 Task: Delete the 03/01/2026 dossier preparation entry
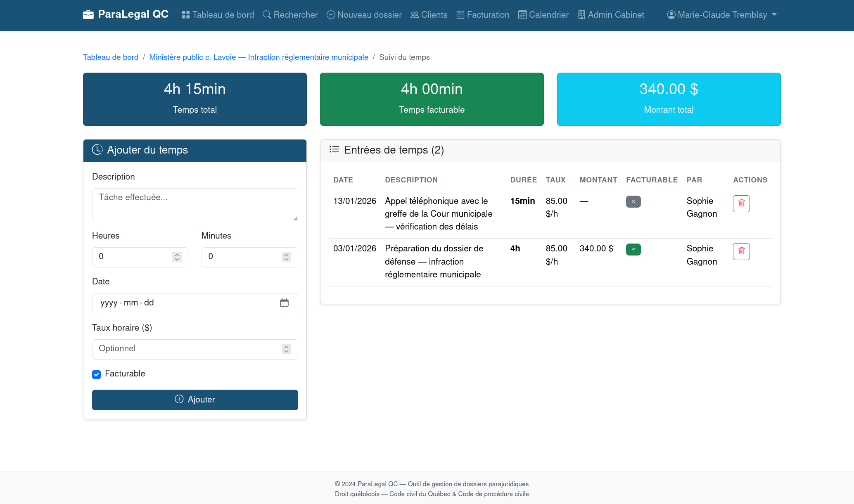tap(741, 251)
